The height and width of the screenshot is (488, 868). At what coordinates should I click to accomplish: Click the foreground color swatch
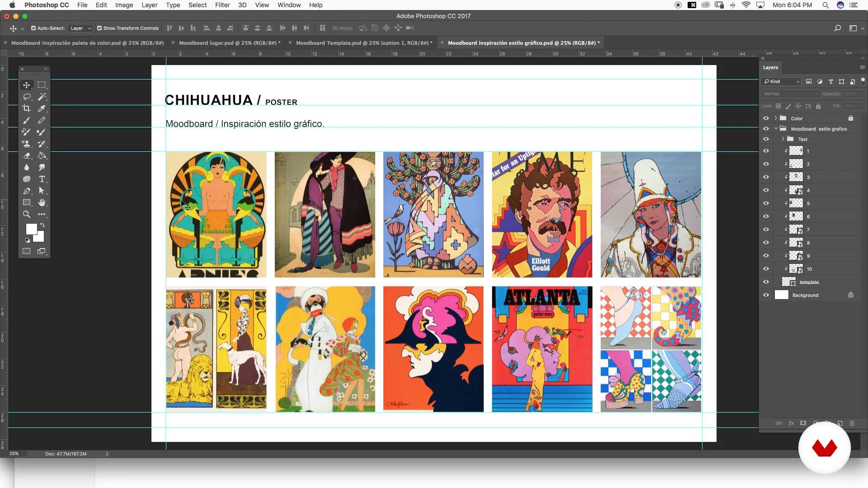31,229
